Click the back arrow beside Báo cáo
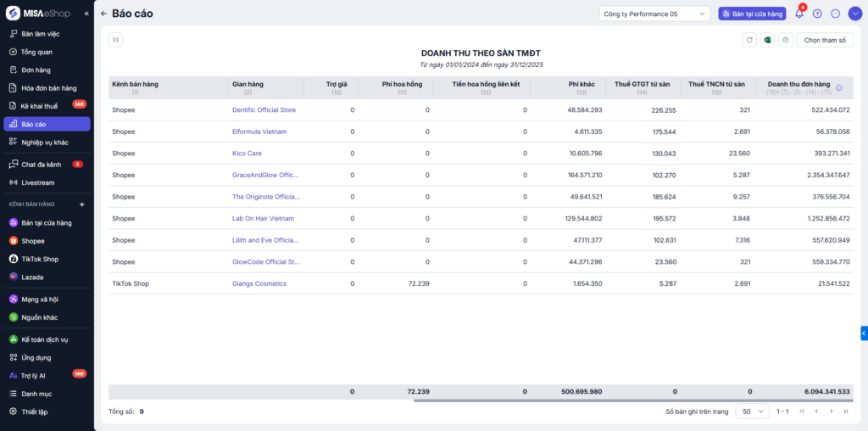This screenshot has height=431, width=868. (x=103, y=14)
